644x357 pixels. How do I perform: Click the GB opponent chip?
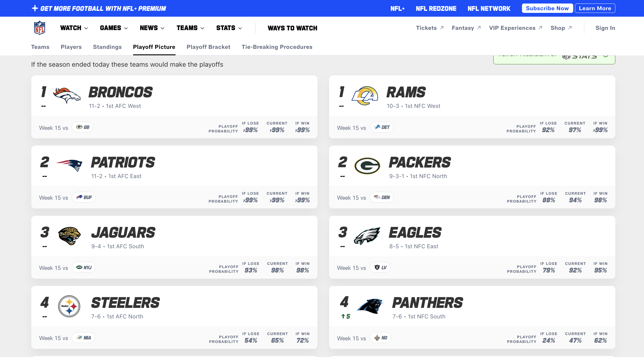click(x=83, y=127)
